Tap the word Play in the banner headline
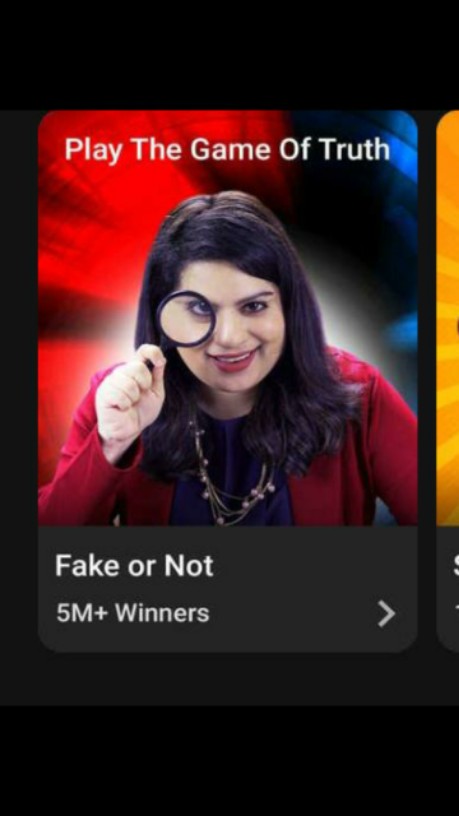Screen dimensions: 459x816 click(94, 151)
